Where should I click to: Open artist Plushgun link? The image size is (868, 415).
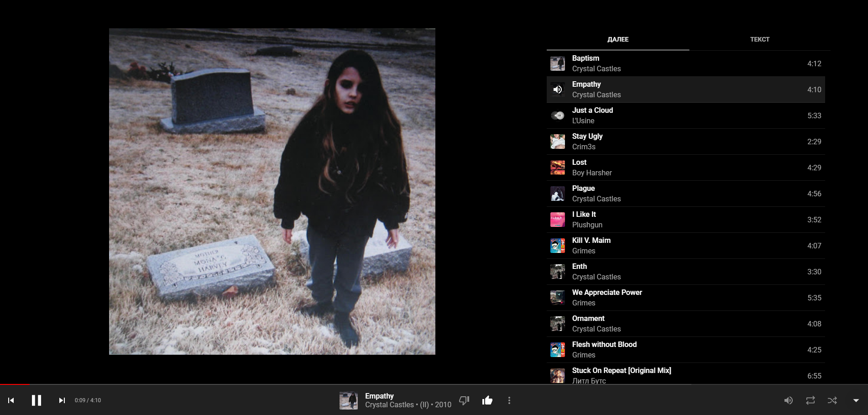pos(587,225)
